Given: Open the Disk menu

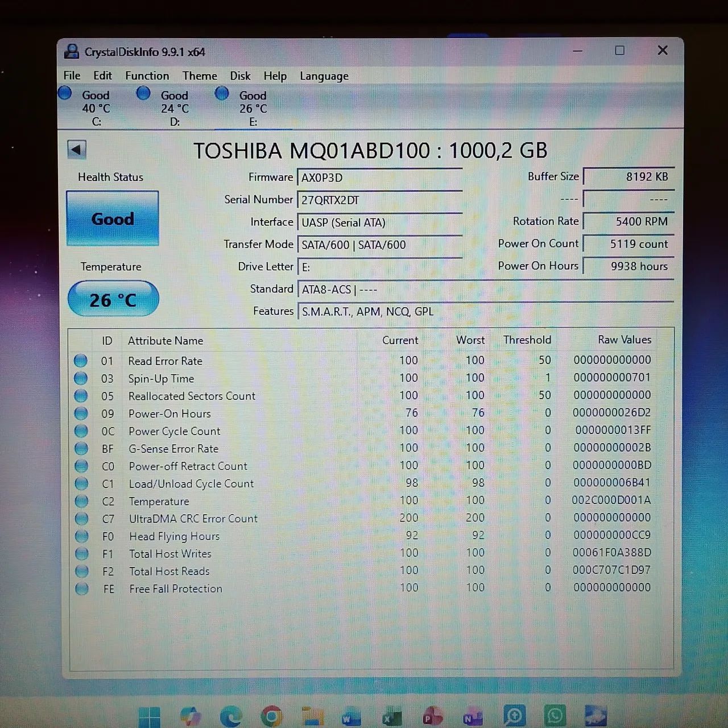Looking at the screenshot, I should (x=240, y=76).
